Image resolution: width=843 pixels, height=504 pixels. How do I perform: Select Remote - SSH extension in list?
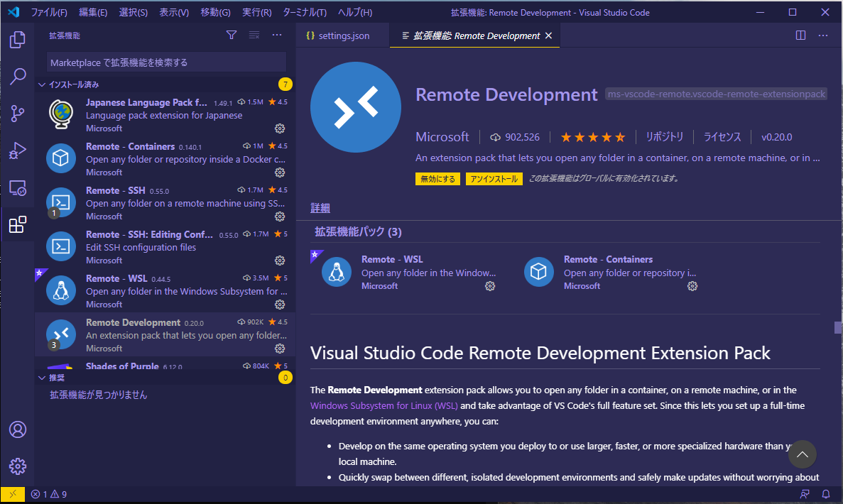coord(165,203)
